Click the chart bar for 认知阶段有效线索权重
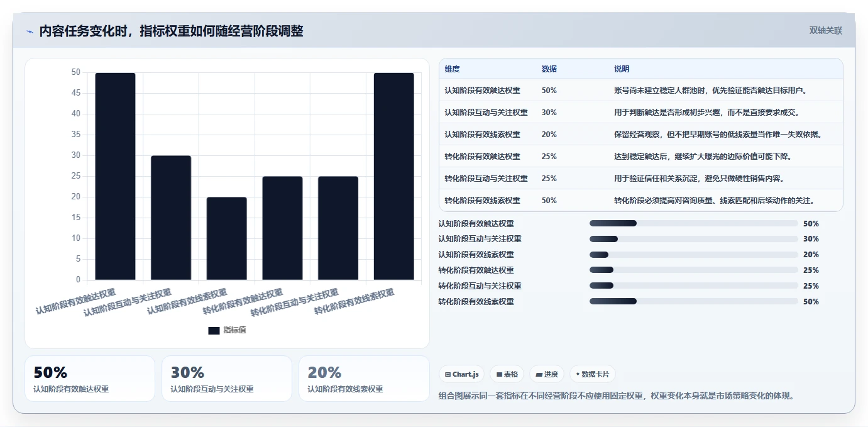 [x=227, y=238]
